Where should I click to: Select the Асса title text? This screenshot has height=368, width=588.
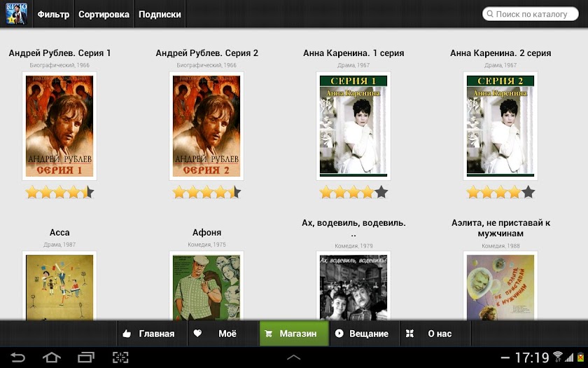point(59,233)
